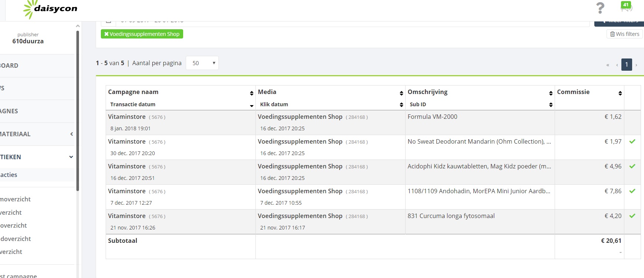Go to next page arrow
The height and width of the screenshot is (278, 644).
point(636,65)
